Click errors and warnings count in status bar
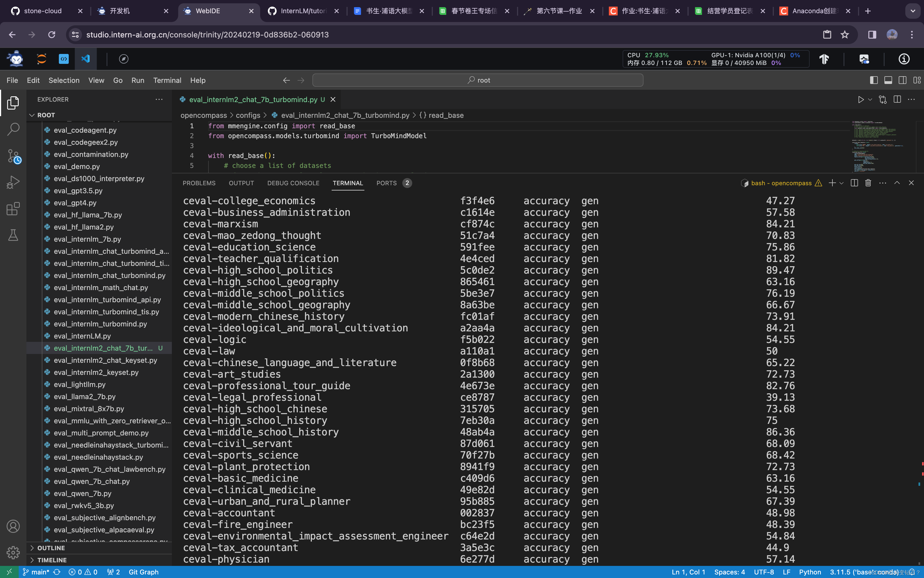Viewport: 924px width, 578px height. point(83,572)
